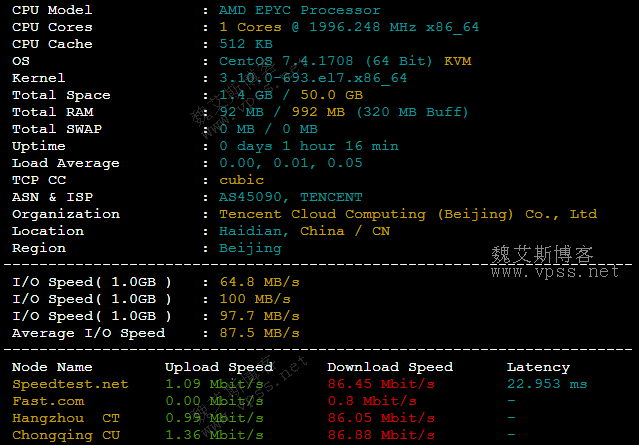Click the KVM virtualization label

pos(458,61)
